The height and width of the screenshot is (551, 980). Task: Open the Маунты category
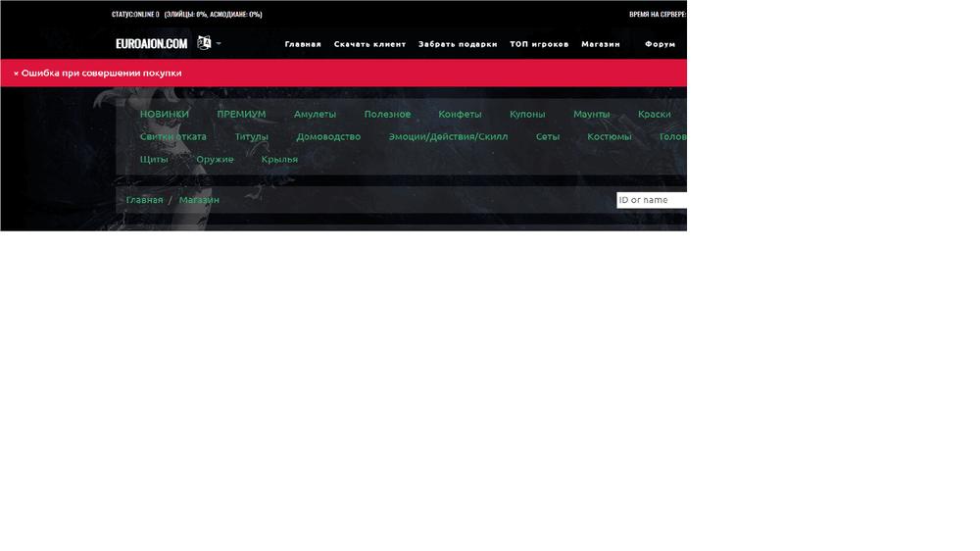[x=591, y=115]
